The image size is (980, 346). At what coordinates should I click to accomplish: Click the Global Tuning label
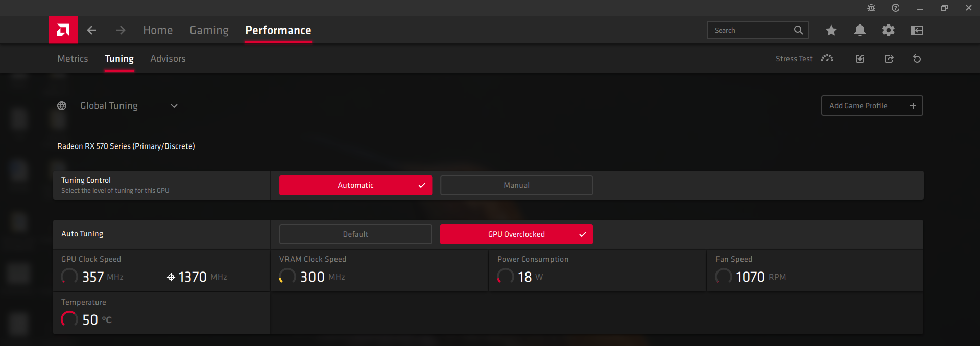point(109,106)
